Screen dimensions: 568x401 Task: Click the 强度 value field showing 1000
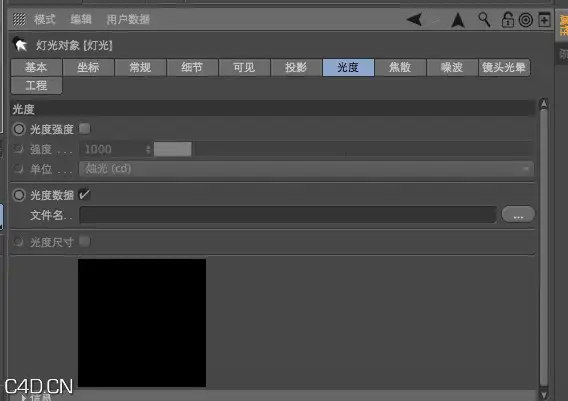112,149
